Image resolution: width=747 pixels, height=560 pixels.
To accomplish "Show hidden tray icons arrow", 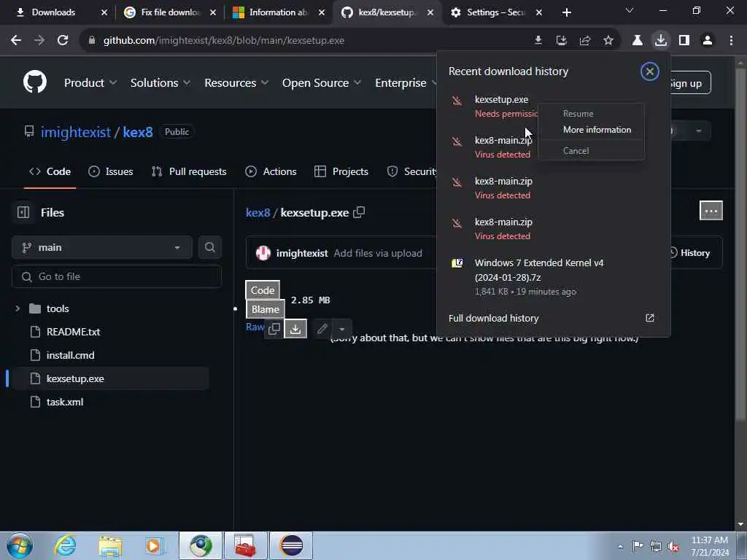I will coord(620,546).
